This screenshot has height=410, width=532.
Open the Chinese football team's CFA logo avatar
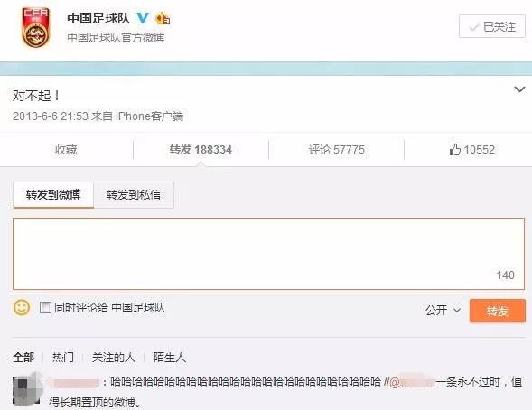pyautogui.click(x=35, y=28)
